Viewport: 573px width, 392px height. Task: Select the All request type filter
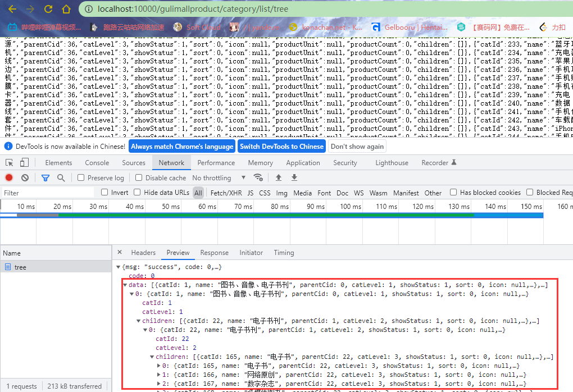tap(198, 193)
